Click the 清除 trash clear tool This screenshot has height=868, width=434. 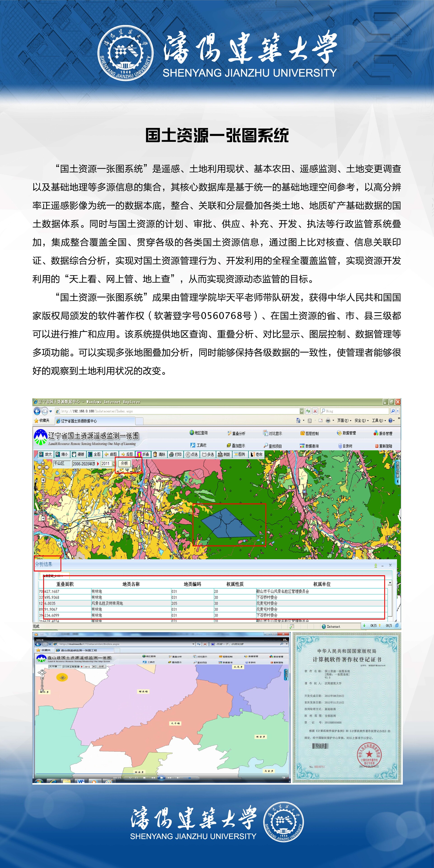point(159,454)
